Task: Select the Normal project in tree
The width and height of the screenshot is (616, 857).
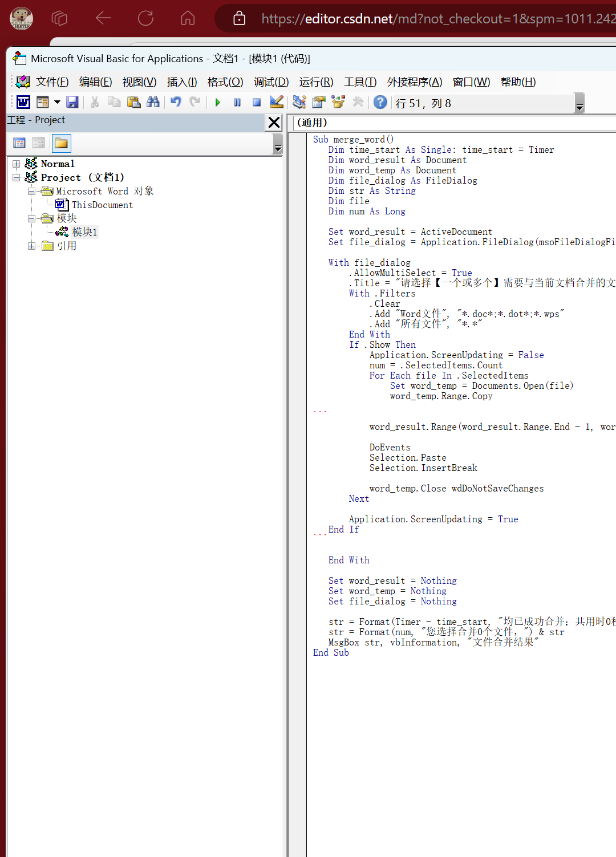Action: [58, 164]
